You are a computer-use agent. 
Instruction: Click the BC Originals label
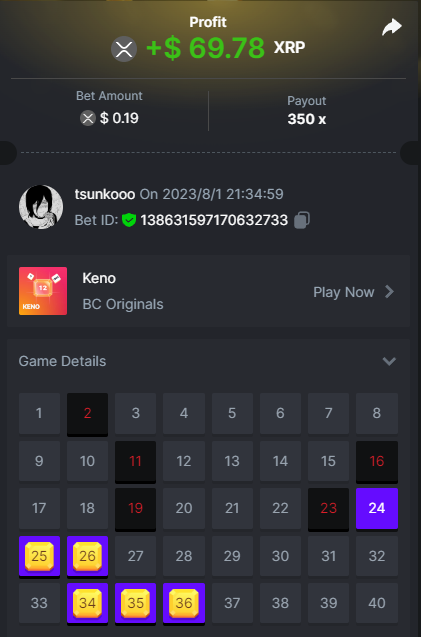[x=123, y=304]
